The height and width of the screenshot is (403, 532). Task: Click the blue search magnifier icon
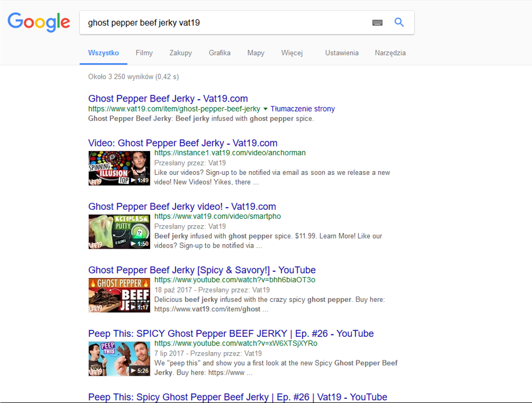(x=399, y=22)
